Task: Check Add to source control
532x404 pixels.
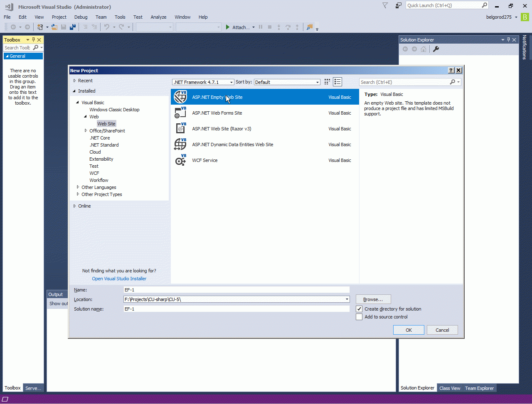Action: pyautogui.click(x=359, y=317)
